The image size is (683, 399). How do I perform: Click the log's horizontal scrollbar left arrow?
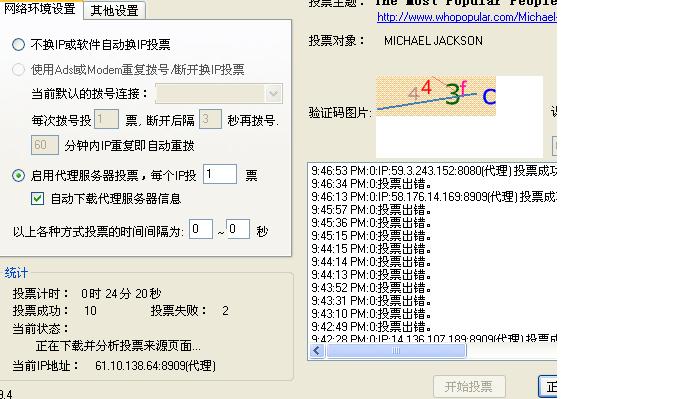317,351
